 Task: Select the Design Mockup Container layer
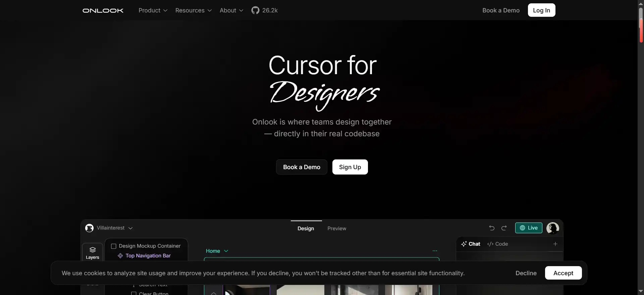tap(146, 246)
